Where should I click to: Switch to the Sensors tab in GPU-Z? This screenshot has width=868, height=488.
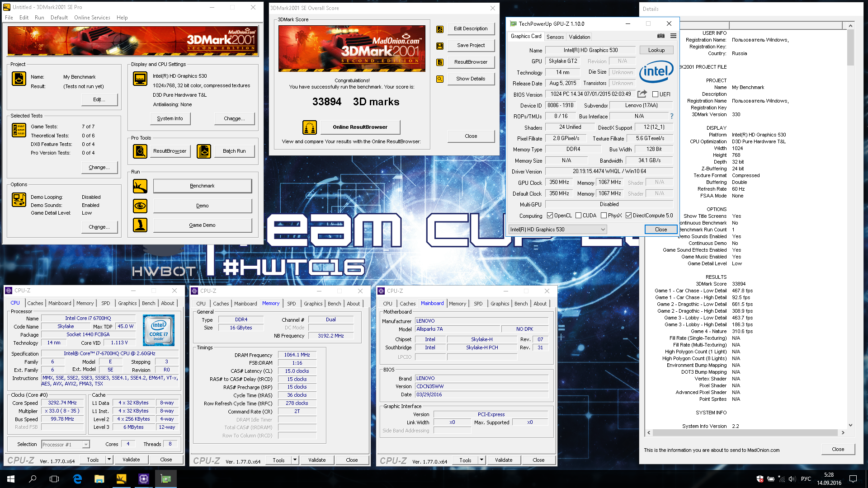[x=555, y=37]
